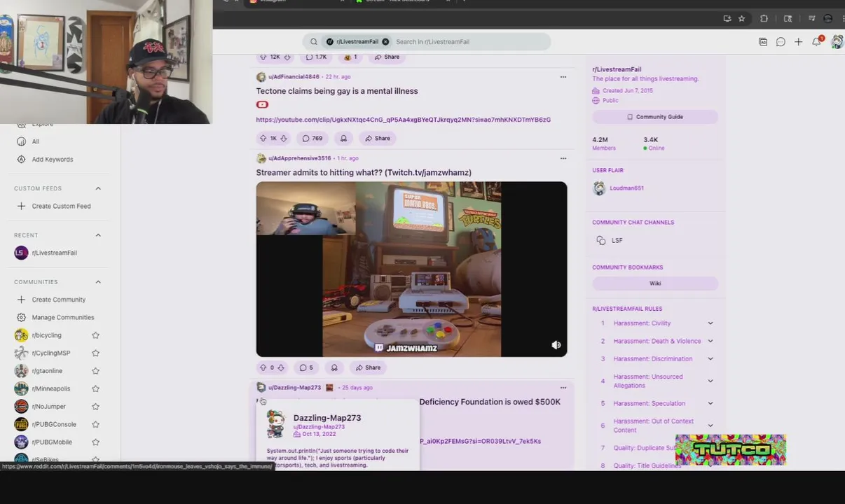Collapse the Custom Feeds section

coord(98,188)
